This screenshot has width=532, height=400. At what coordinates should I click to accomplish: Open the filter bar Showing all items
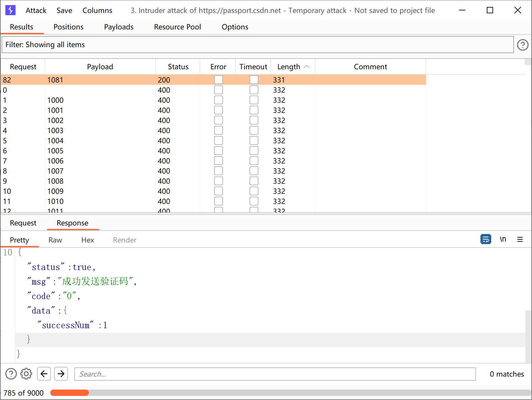(258, 45)
